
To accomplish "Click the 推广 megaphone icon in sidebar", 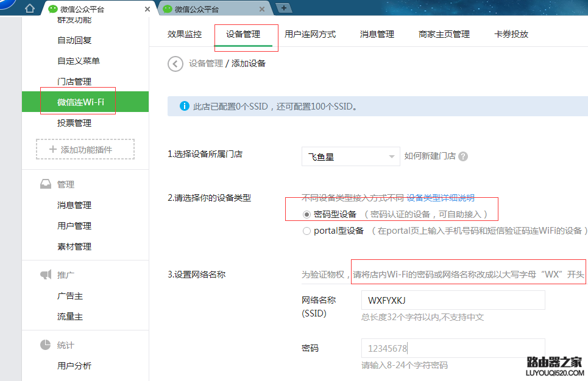I will (45, 274).
